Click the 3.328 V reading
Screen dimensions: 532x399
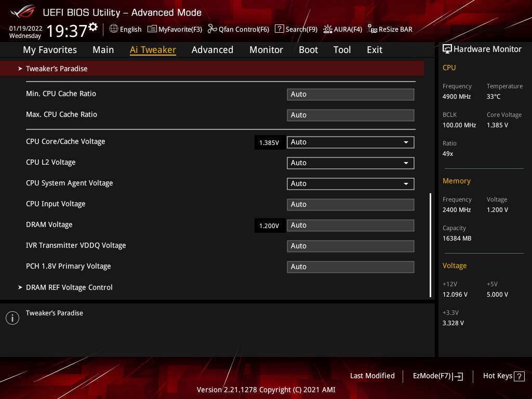pyautogui.click(x=453, y=323)
